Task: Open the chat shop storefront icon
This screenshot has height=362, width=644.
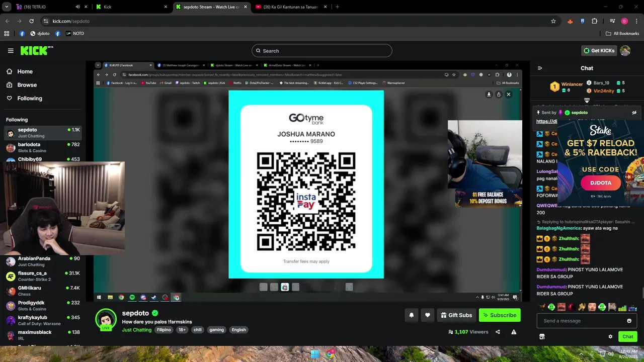Action: pyautogui.click(x=542, y=336)
